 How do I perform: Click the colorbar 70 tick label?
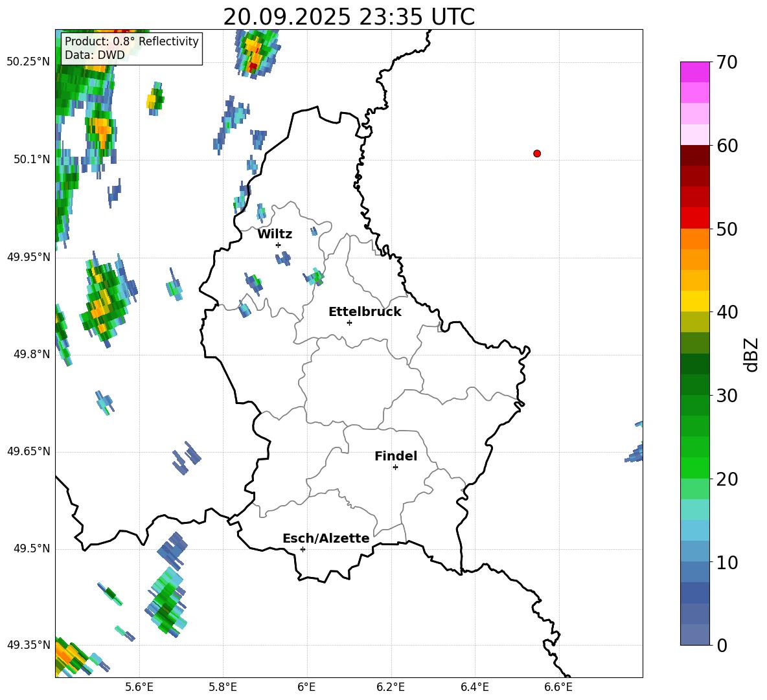coord(727,62)
